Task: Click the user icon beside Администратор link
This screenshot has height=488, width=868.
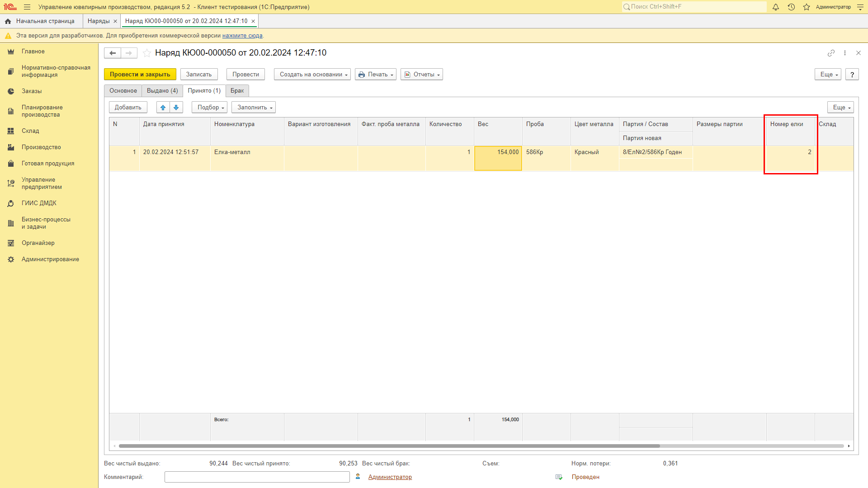Action: [358, 477]
